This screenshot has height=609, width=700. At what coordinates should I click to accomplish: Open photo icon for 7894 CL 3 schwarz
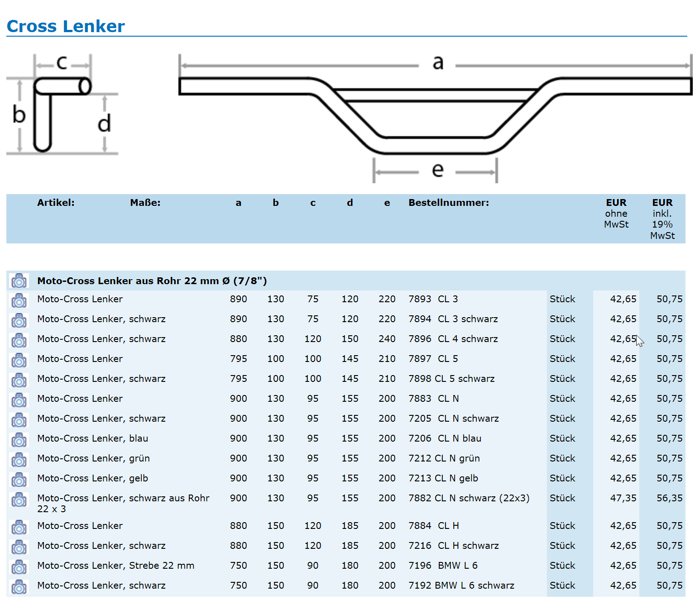[x=19, y=321]
